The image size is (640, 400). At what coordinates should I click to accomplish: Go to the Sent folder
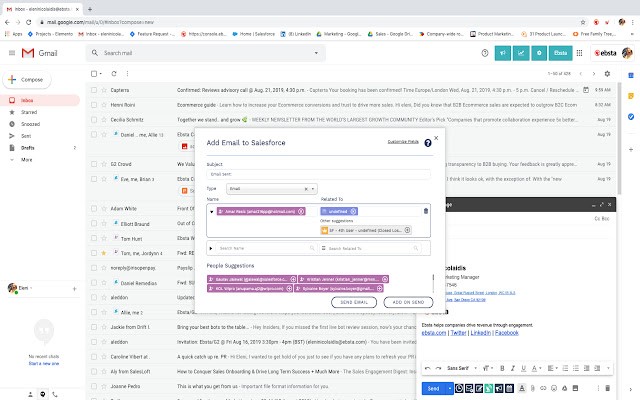27,136
